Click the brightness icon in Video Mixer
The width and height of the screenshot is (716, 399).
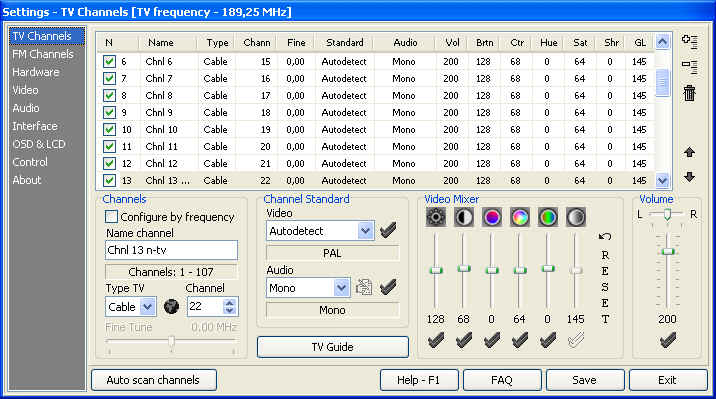436,217
